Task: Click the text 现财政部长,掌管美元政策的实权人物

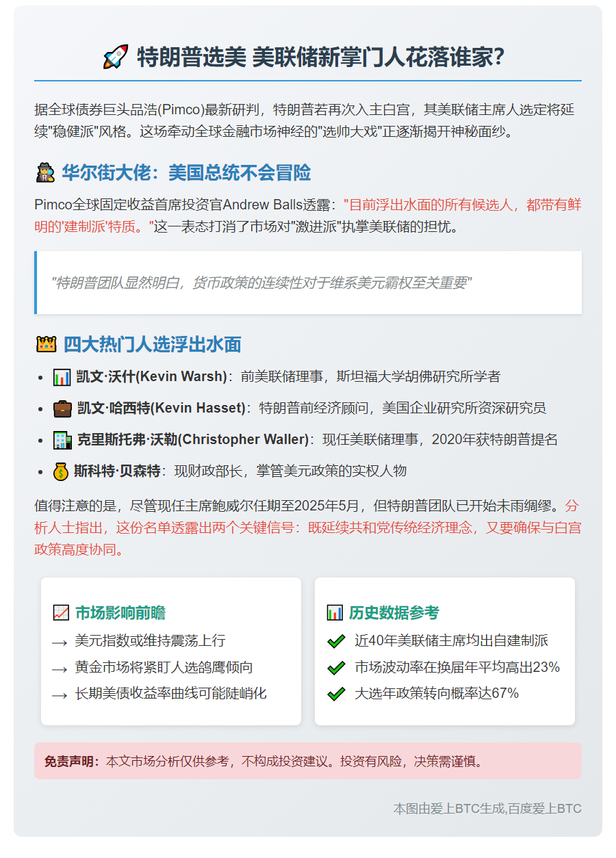Action: (x=291, y=471)
